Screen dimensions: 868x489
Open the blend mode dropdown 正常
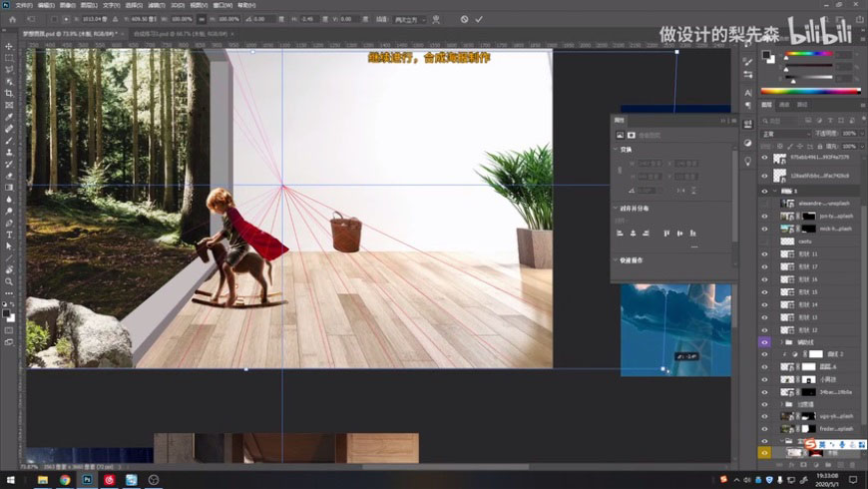786,134
